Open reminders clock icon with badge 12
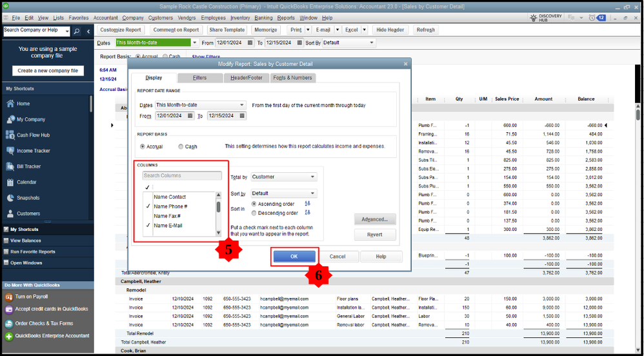This screenshot has width=644, height=356. click(597, 17)
